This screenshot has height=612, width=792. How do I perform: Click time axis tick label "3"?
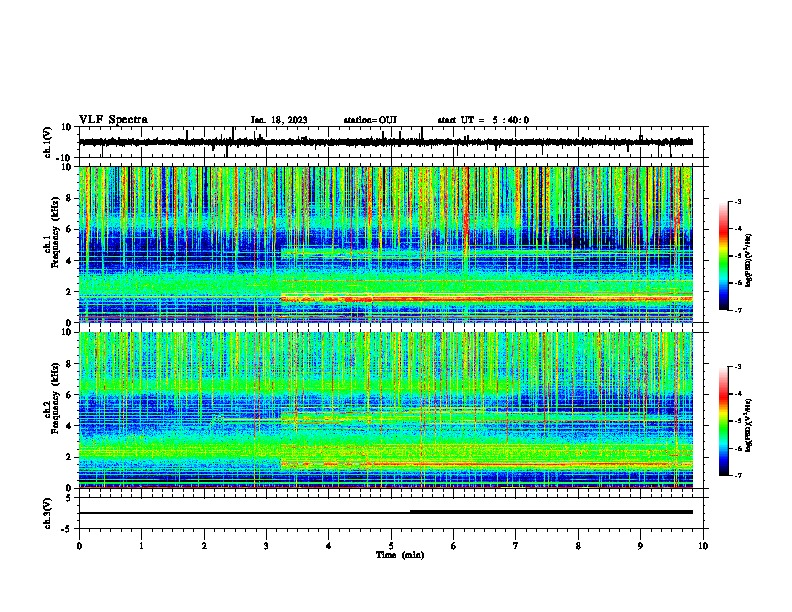coord(266,546)
